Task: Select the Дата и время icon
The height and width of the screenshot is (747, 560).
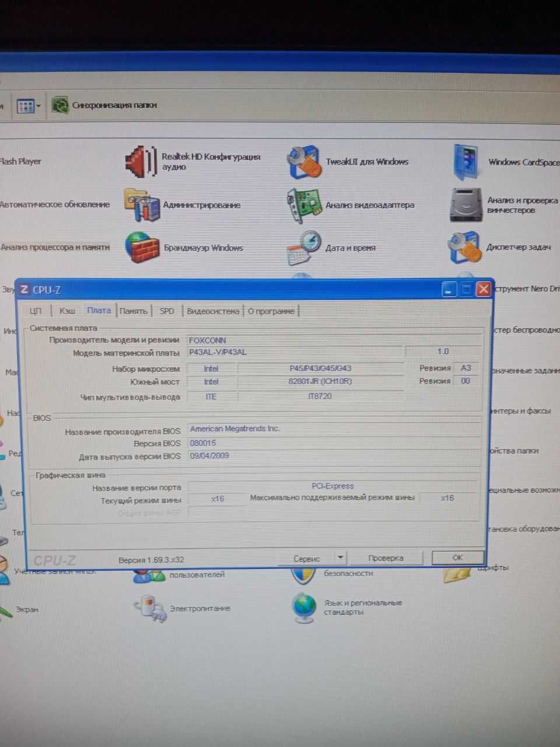Action: [x=304, y=248]
